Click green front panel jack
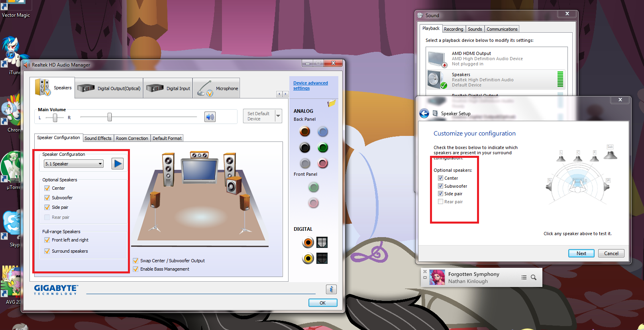Screen dimensions: 644x330 point(314,187)
